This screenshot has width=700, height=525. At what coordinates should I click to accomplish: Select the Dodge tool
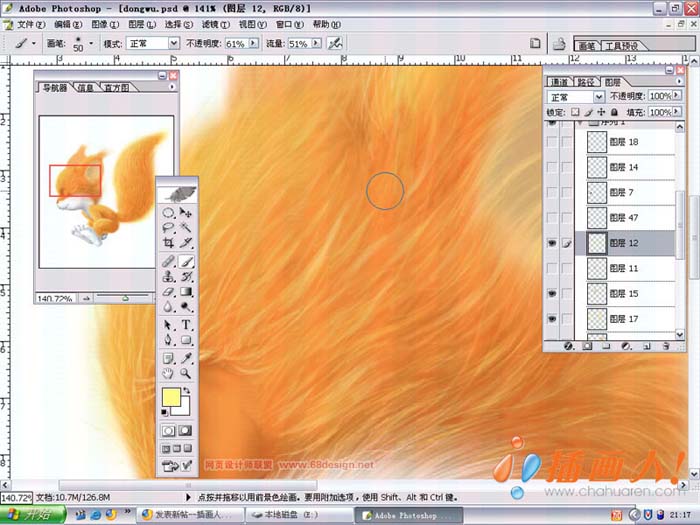(186, 307)
